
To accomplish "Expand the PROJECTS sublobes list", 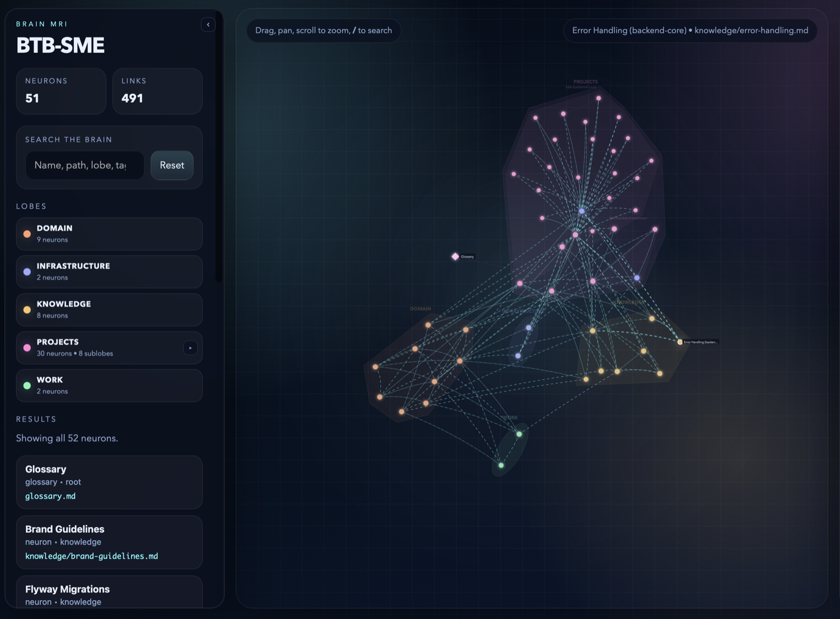I will (190, 347).
